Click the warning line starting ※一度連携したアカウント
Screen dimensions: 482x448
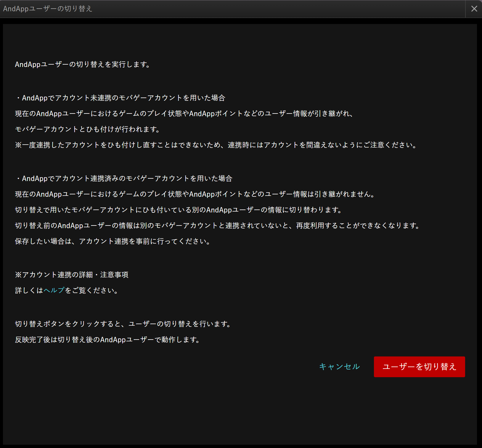217,145
